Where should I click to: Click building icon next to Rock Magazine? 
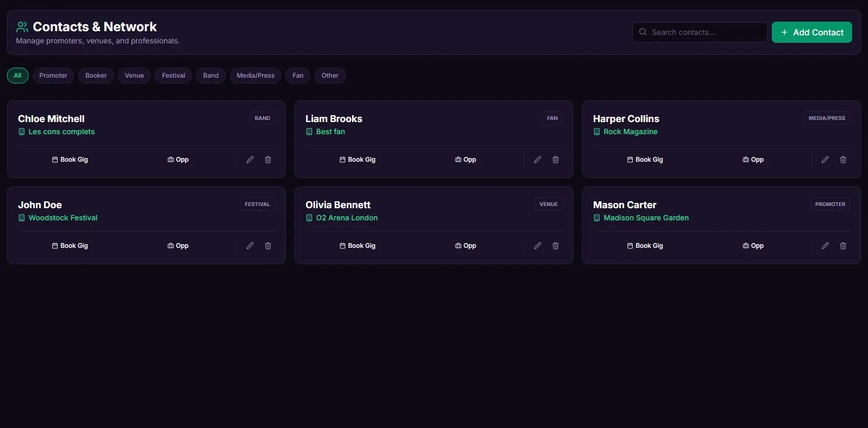(597, 132)
